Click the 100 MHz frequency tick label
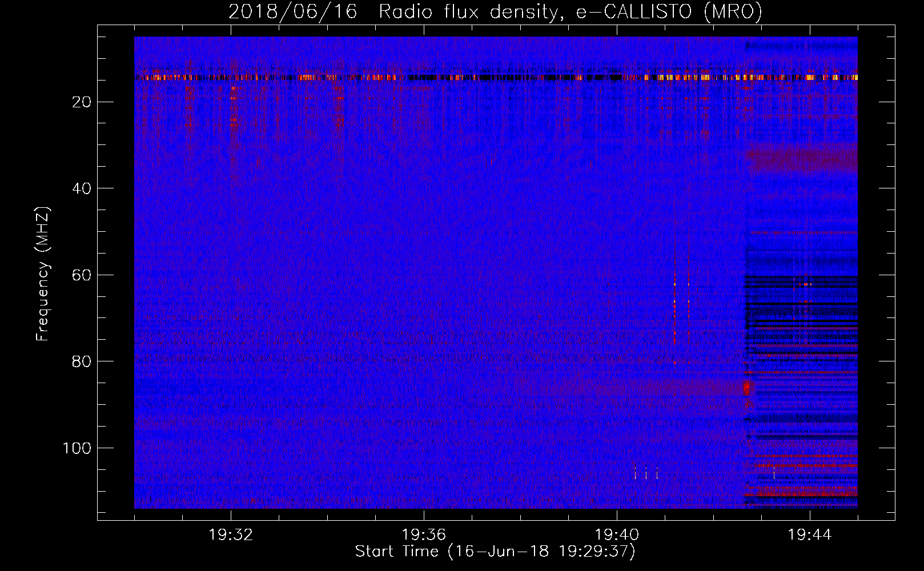Screen dimensions: 924x571 click(x=77, y=448)
